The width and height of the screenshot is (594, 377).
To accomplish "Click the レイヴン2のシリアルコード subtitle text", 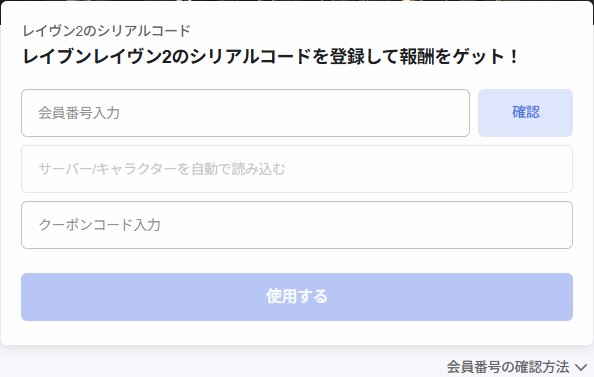I will pyautogui.click(x=106, y=31).
